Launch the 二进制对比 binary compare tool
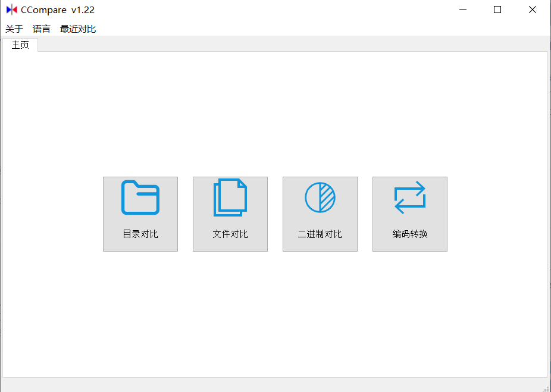Viewport: 551px width, 392px height. (320, 214)
